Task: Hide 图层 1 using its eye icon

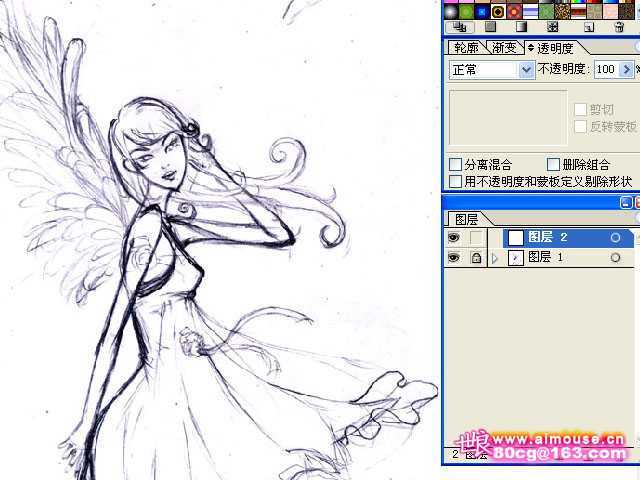Action: pyautogui.click(x=453, y=258)
